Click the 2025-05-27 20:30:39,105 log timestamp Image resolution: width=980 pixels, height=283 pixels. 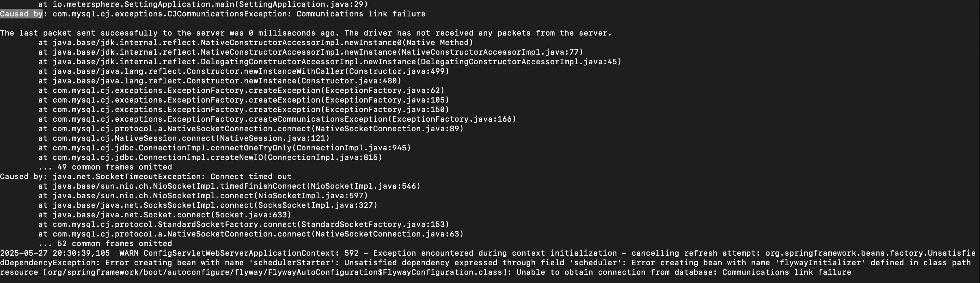55,253
